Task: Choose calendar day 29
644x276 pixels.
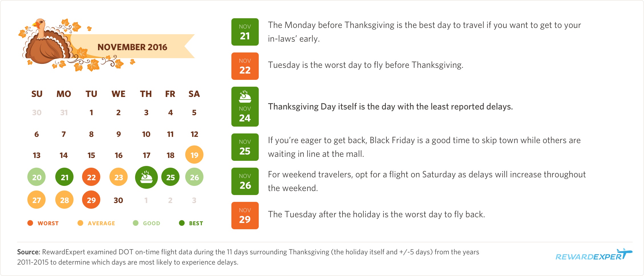Action: tap(91, 200)
